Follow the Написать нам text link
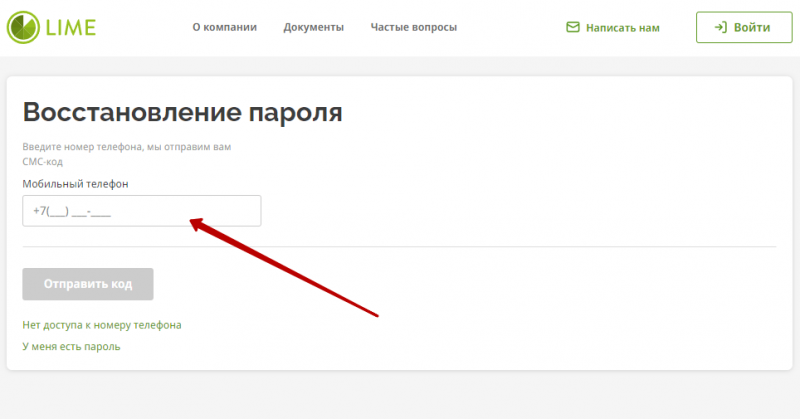This screenshot has height=419, width=800. [622, 28]
